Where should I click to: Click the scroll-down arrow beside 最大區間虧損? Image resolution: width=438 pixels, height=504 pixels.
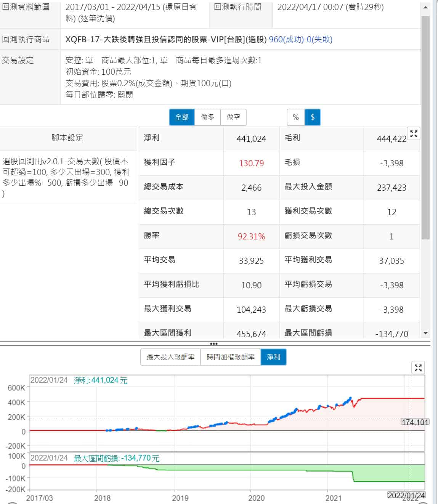425,333
